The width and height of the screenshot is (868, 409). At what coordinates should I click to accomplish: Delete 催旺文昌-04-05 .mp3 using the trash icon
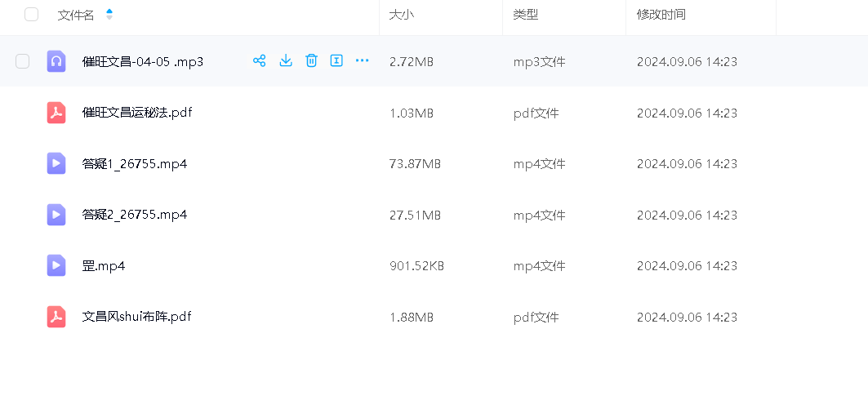coord(311,60)
